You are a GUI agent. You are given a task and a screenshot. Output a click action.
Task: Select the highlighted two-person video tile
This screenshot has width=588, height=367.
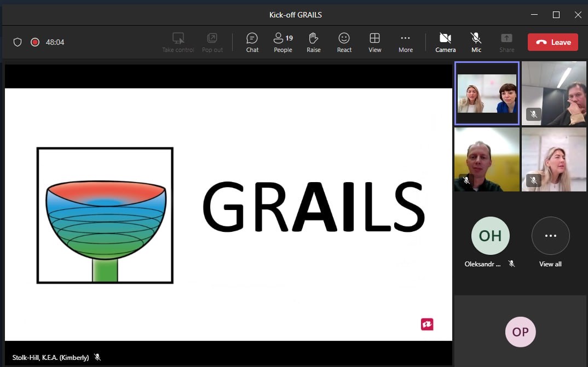click(487, 94)
